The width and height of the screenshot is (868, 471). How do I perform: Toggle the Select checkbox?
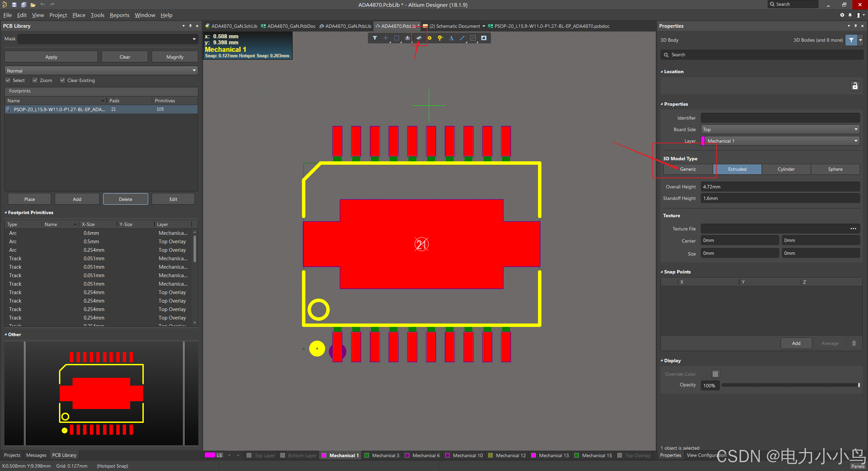tap(8, 80)
